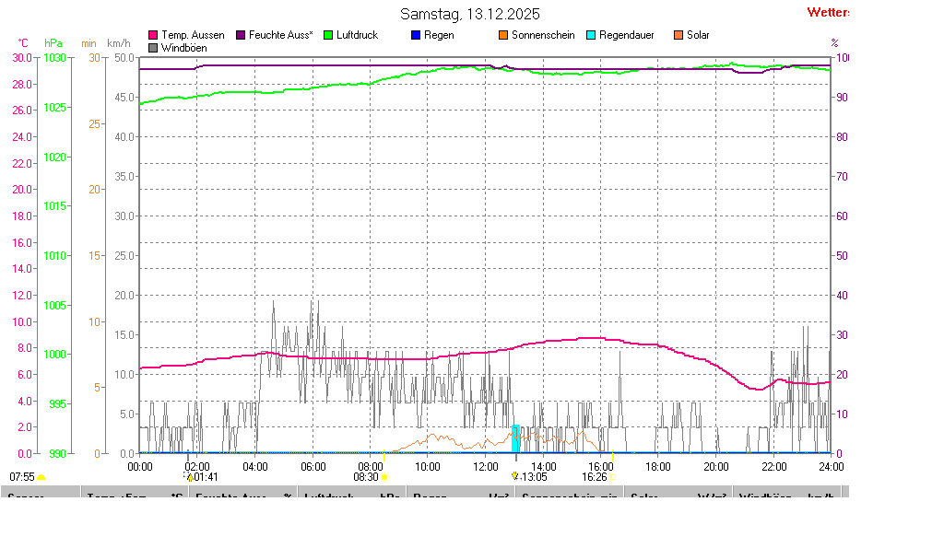Image resolution: width=944 pixels, height=560 pixels.
Task: Click the small icon left of 13:05
Action: (515, 476)
